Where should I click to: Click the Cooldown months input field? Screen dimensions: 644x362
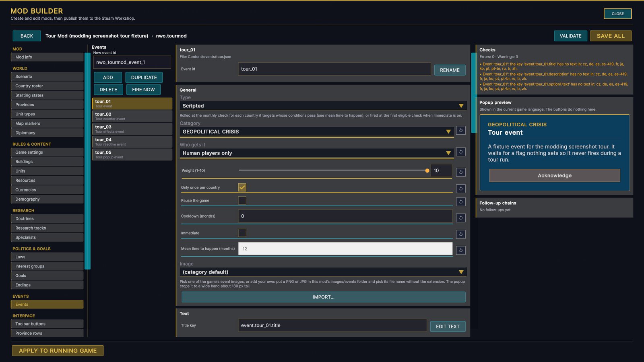click(x=345, y=216)
